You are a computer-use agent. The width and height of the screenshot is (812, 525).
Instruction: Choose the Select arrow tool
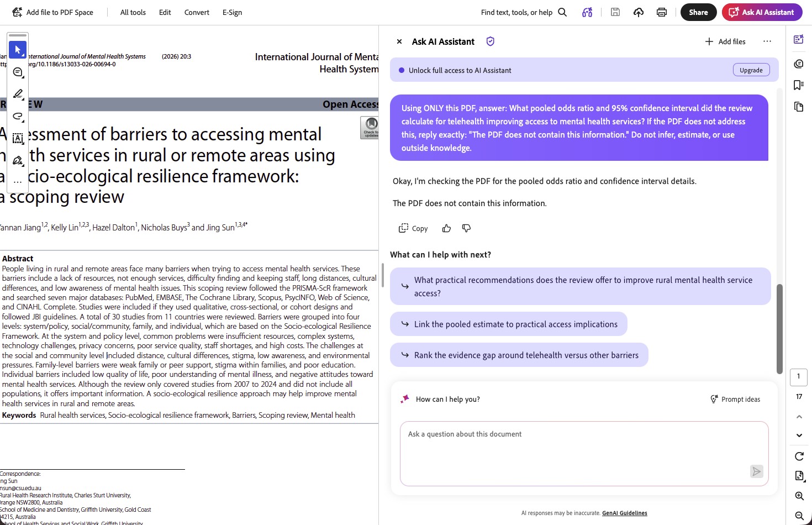tap(18, 50)
